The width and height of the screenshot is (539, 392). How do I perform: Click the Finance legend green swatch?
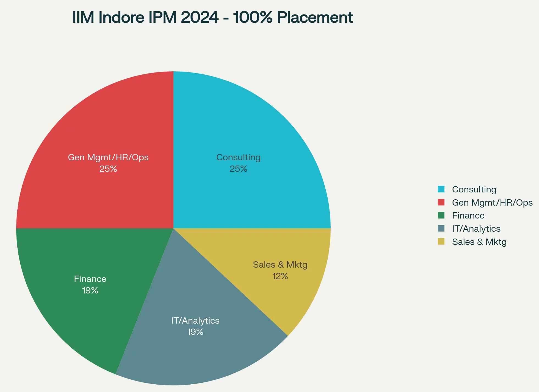pyautogui.click(x=441, y=215)
